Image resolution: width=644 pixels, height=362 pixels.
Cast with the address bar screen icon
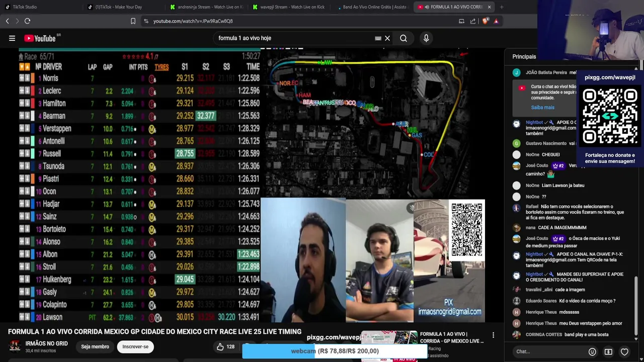461,21
